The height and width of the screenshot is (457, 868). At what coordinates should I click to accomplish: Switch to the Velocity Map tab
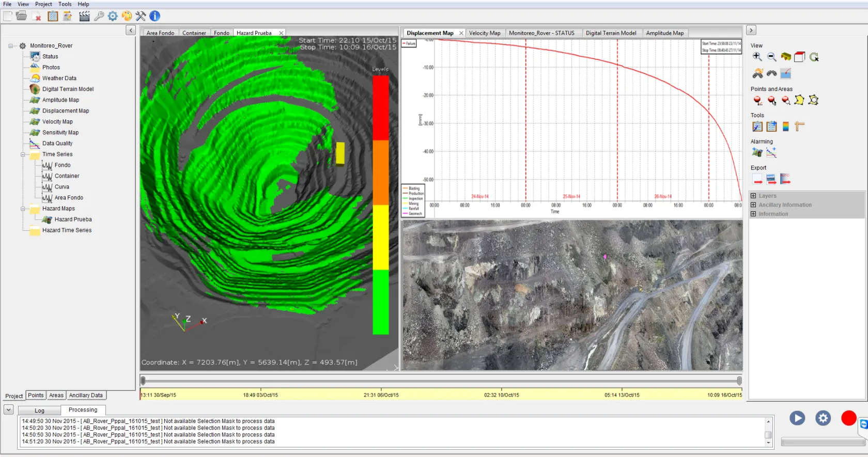coord(484,33)
